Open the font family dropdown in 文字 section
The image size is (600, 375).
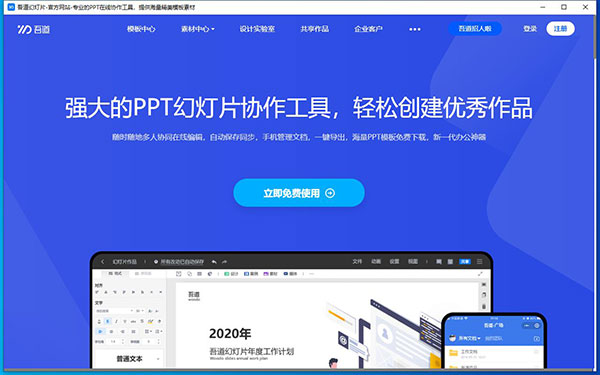(x=114, y=311)
